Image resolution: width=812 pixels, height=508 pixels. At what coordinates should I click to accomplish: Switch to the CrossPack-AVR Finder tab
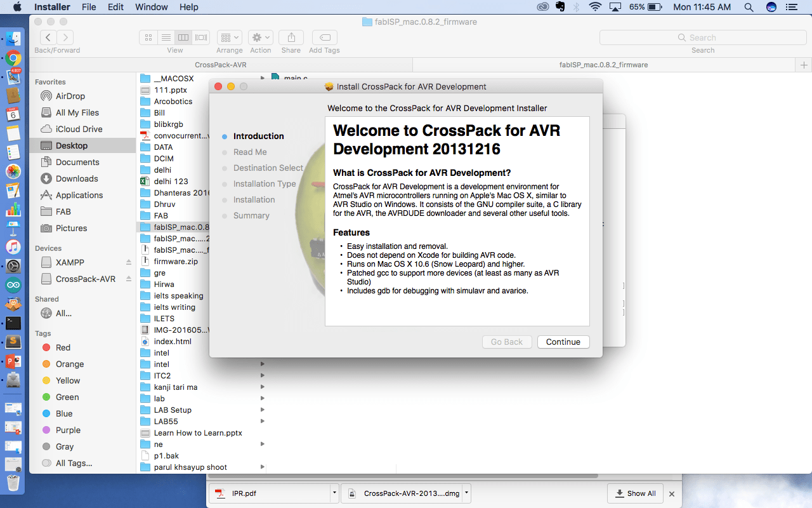click(x=221, y=65)
